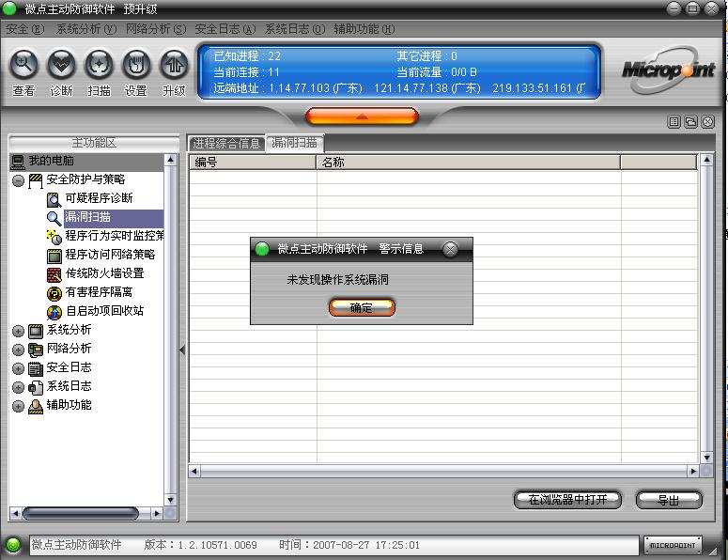
Task: Click the 有害程序隔离 round icon
Action: (54, 293)
